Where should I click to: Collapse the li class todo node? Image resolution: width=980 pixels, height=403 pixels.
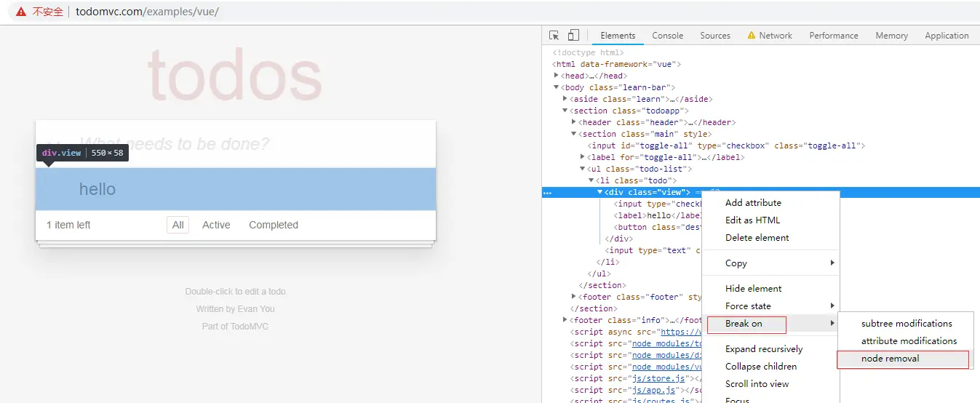click(591, 180)
